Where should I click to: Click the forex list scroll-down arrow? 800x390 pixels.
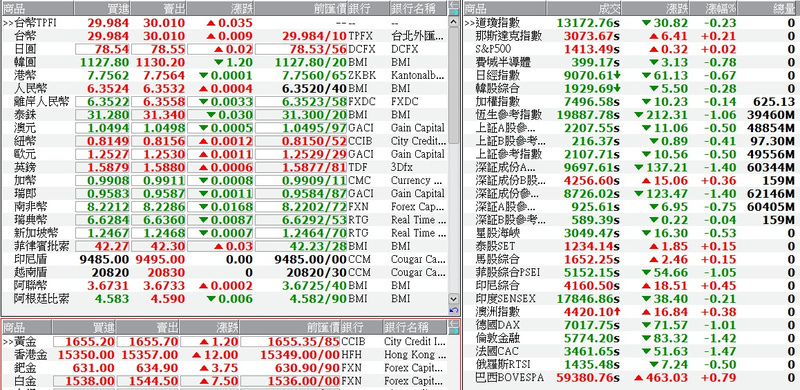(454, 299)
